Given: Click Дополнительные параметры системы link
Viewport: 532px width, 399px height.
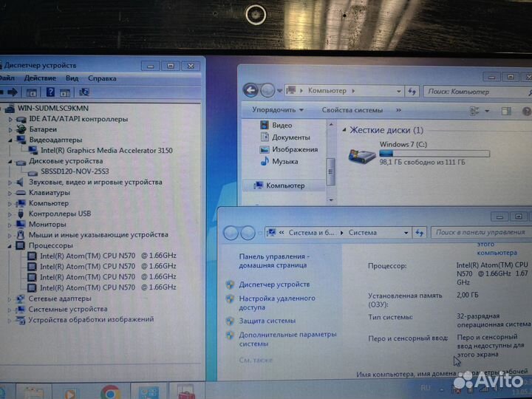Looking at the screenshot, I should click(x=287, y=339).
